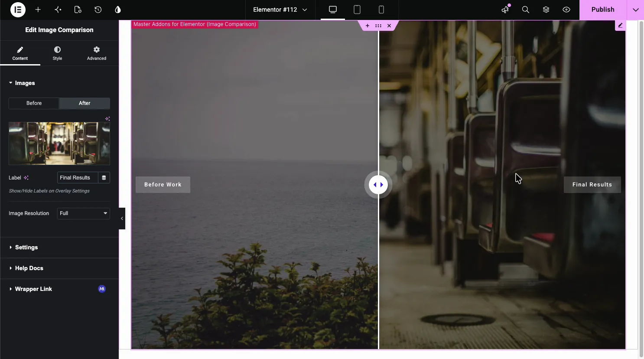Click the comparison slider handle
644x359 pixels.
click(x=378, y=185)
